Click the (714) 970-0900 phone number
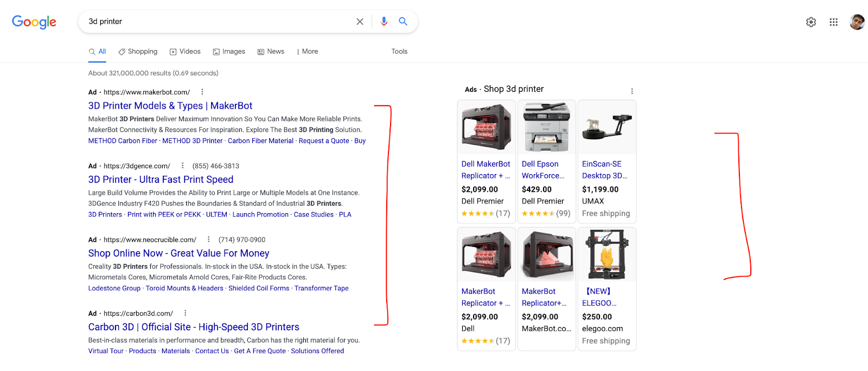The width and height of the screenshot is (868, 371). tap(242, 240)
